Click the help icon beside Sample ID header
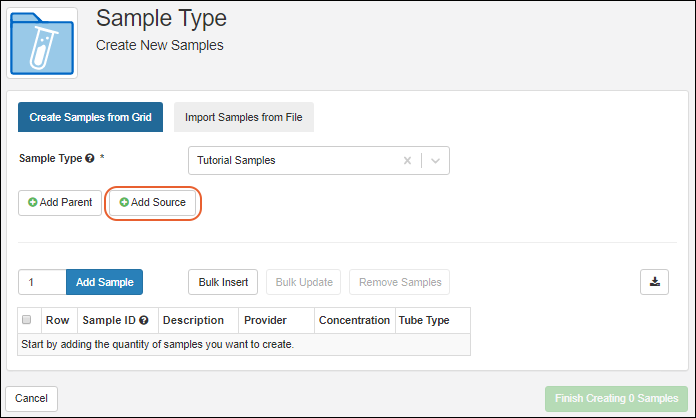696x418 pixels. [144, 321]
